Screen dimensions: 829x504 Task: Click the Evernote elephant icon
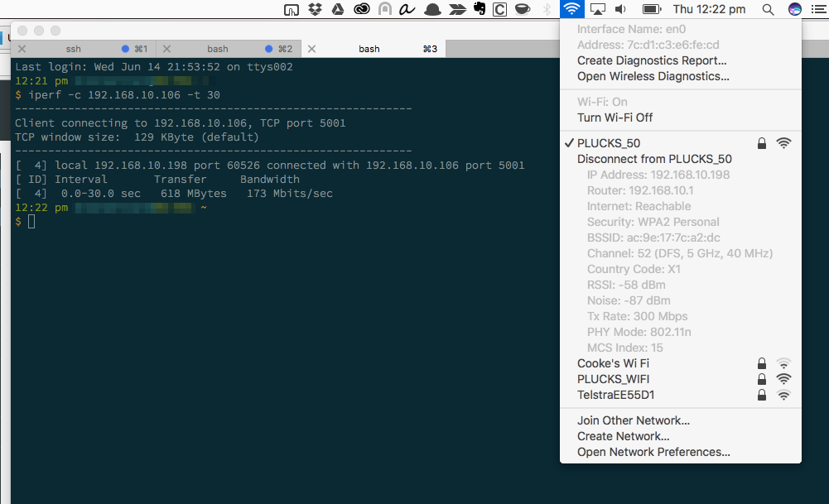pos(479,9)
